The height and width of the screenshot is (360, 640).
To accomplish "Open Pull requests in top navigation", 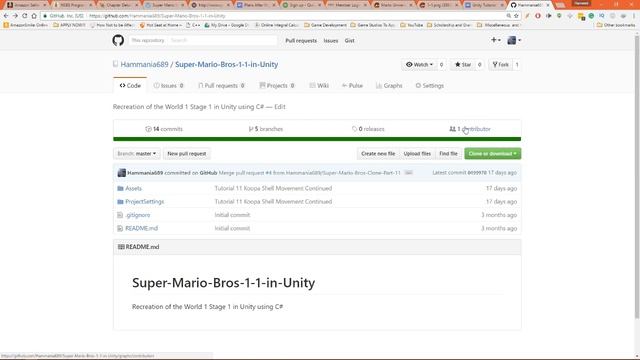I will (301, 40).
